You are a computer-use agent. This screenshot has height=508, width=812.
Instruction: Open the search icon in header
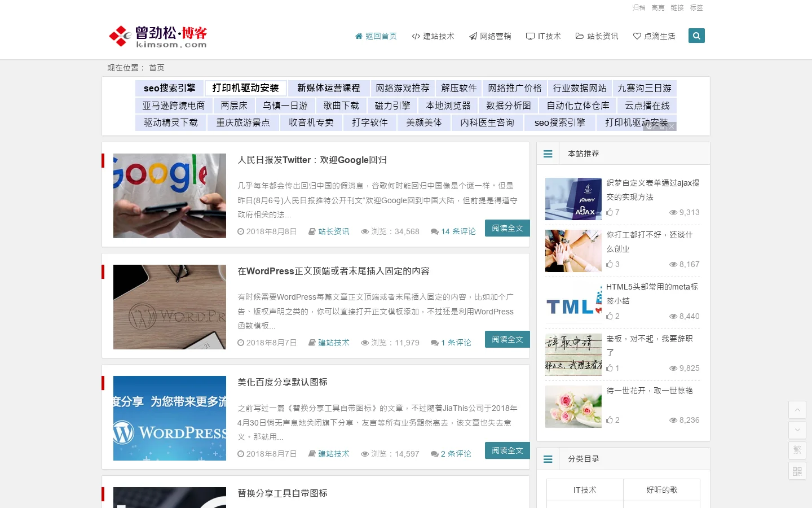pyautogui.click(x=696, y=36)
